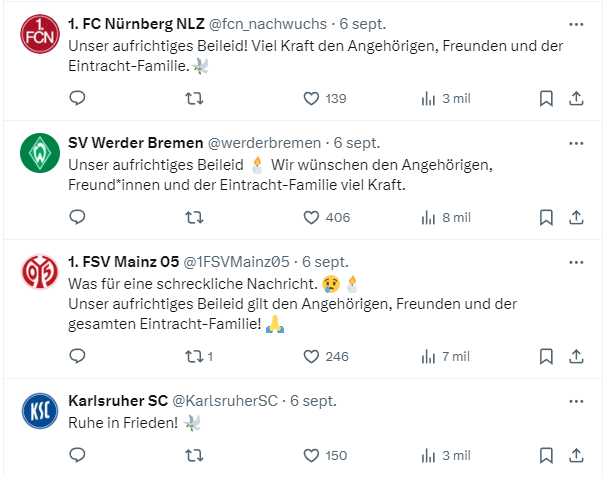
Task: Open more options for the Nürnberg NLZ tweet
Action: tap(576, 24)
